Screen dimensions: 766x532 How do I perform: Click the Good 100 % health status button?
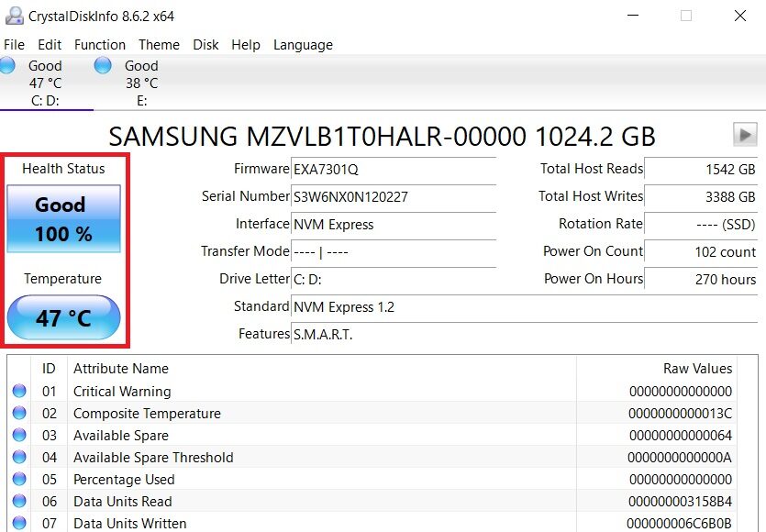tap(63, 218)
